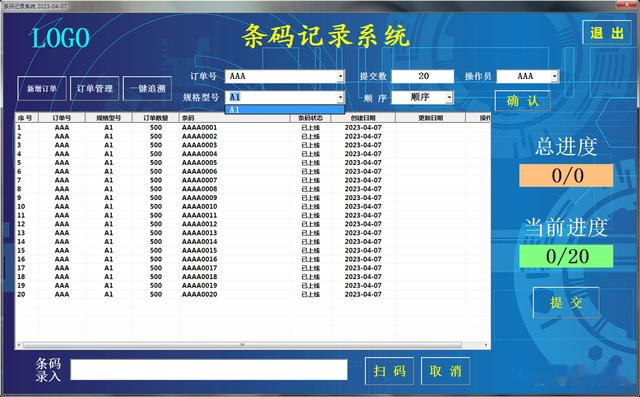Select barcode cell AAAA0009
The width and height of the screenshot is (640, 397).
[200, 197]
